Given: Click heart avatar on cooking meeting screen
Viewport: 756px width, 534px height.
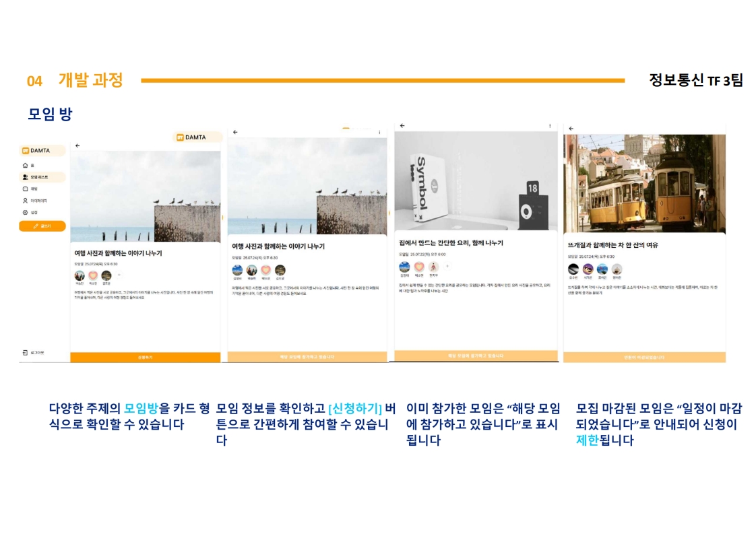Looking at the screenshot, I should 419,267.
